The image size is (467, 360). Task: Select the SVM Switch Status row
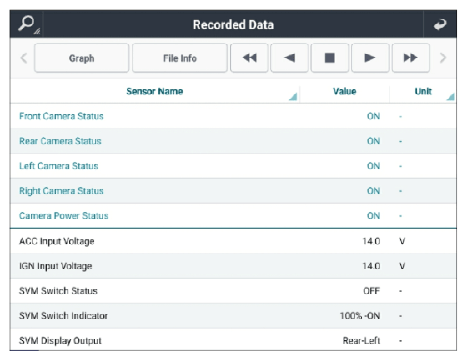click(233, 291)
